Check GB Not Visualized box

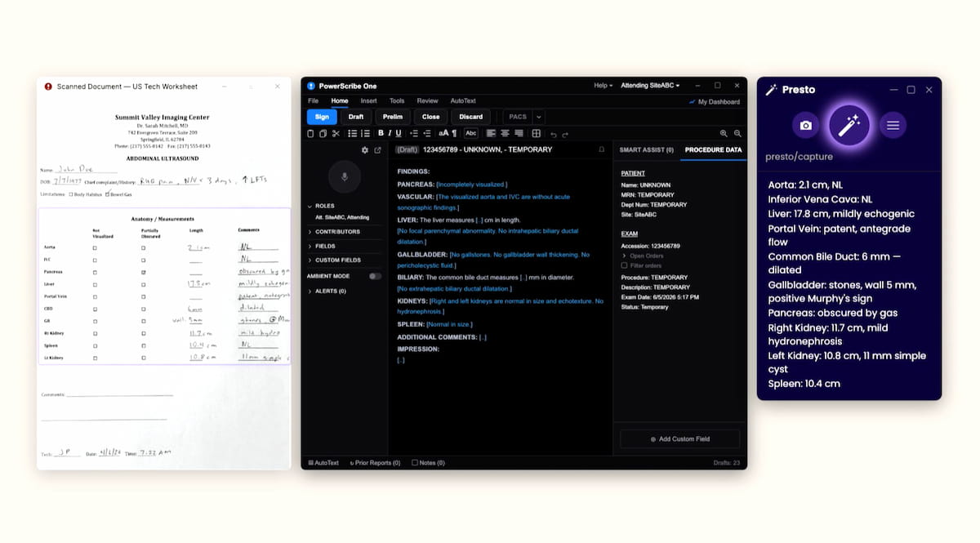pos(96,322)
